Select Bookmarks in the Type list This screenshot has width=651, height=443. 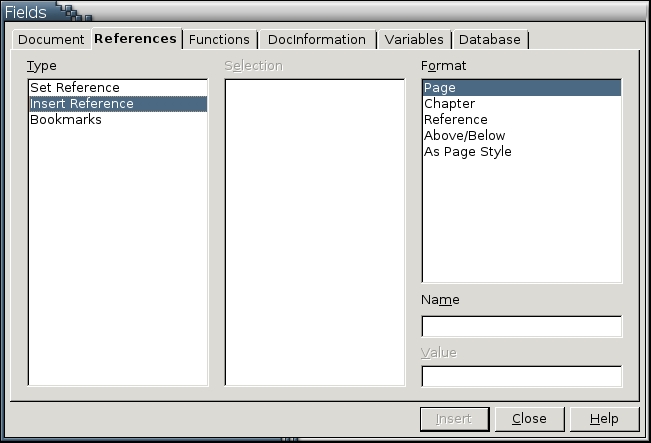[66, 120]
